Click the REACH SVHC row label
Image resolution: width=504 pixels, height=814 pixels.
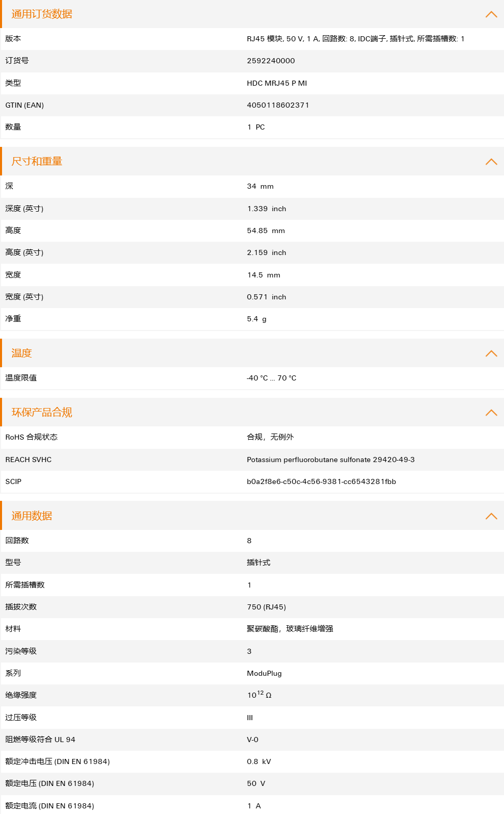click(x=29, y=460)
